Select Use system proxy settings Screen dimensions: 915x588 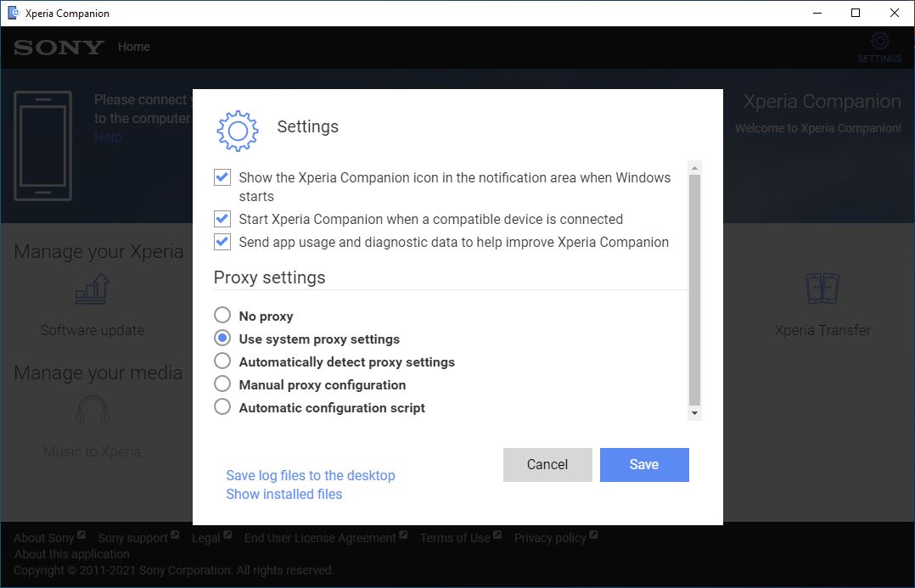click(222, 338)
